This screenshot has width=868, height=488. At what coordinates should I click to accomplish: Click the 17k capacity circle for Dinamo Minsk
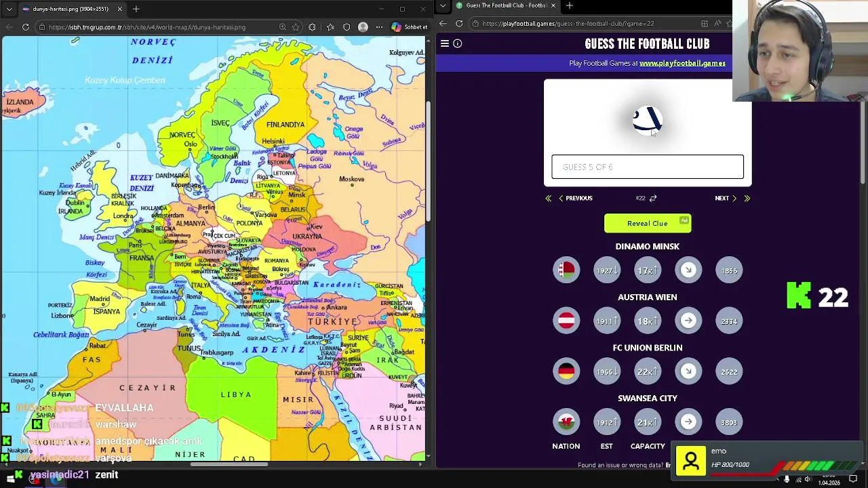click(648, 270)
